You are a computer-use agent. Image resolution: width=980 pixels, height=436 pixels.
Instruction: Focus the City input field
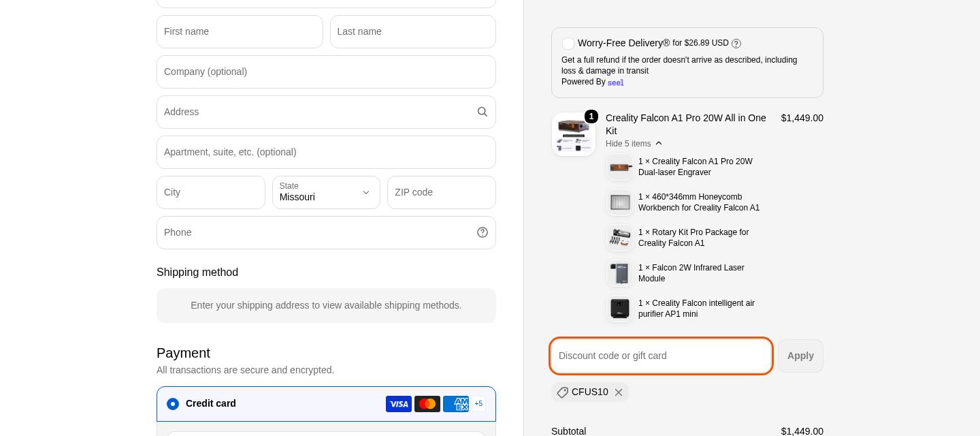pos(211,192)
